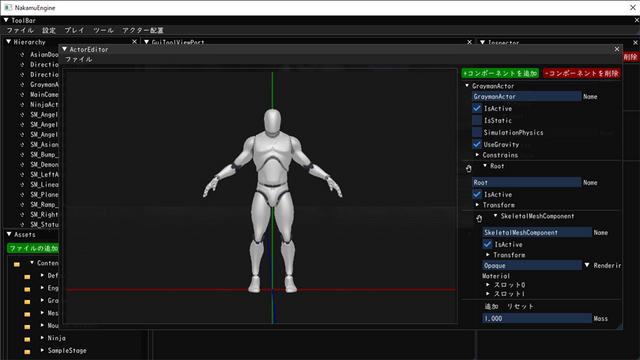The height and width of the screenshot is (360, 640).
Task: Open the ファイル menu in main toolbar
Action: point(20,30)
